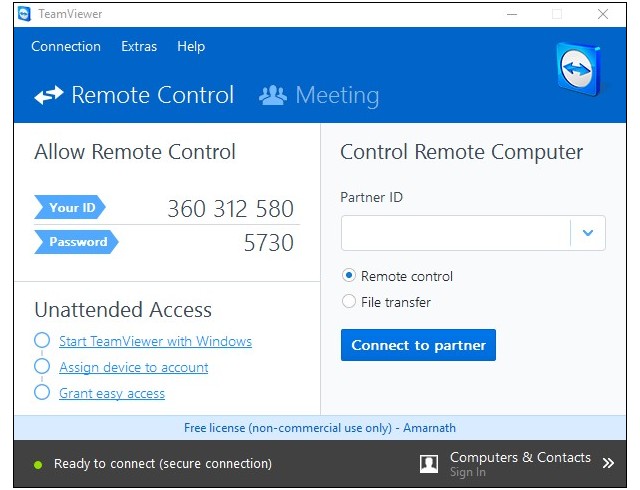
Task: Select the Remote control radio option
Action: pyautogui.click(x=349, y=276)
